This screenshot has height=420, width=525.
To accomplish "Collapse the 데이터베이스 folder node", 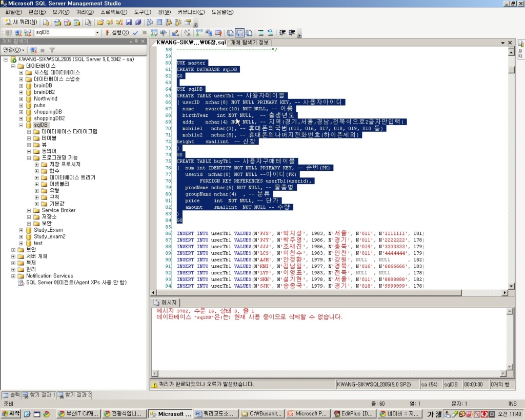I will (x=13, y=66).
